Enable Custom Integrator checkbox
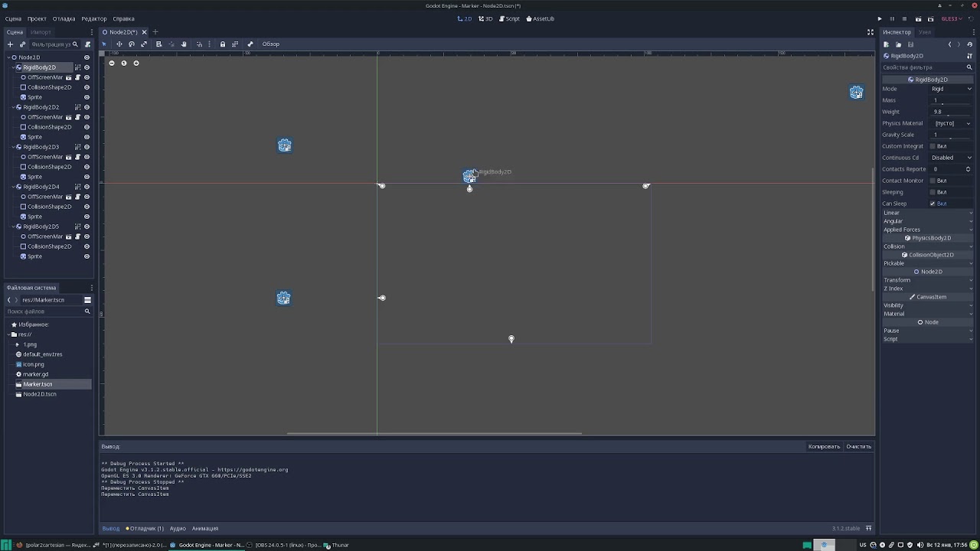Image resolution: width=980 pixels, height=551 pixels. pos(933,146)
